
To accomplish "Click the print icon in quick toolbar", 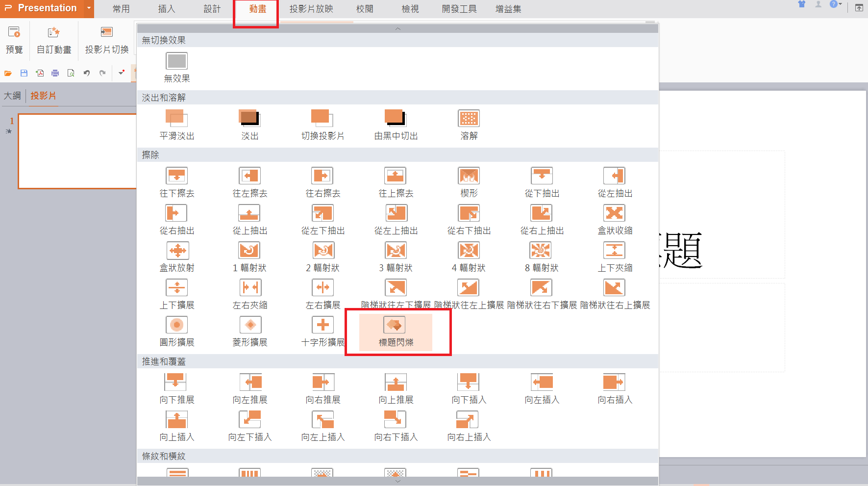I will coord(55,73).
